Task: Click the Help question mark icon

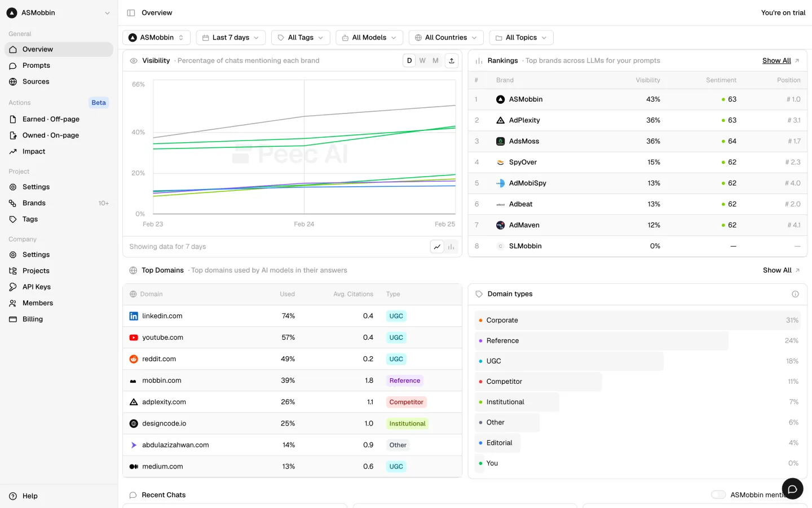Action: [13, 496]
